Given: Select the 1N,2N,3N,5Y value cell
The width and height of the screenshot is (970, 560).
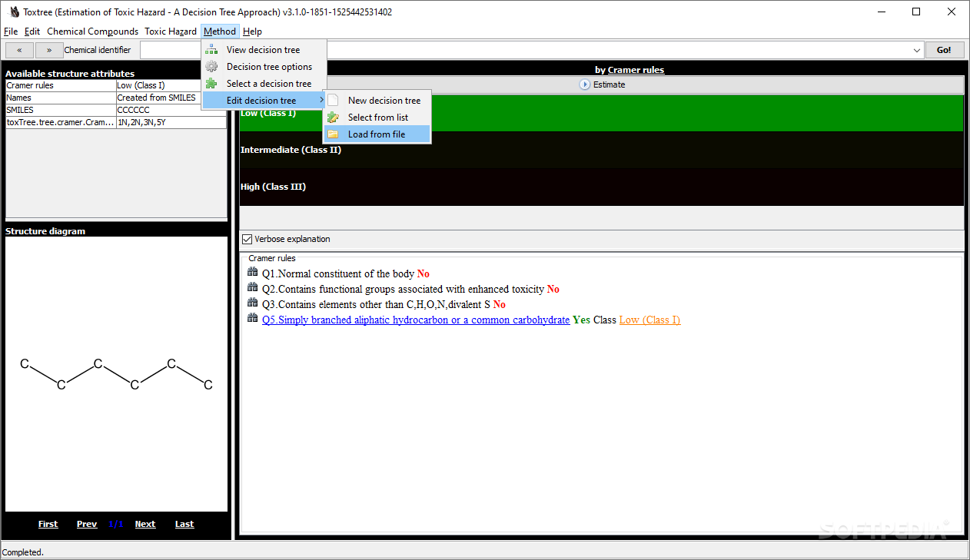Looking at the screenshot, I should [x=171, y=122].
